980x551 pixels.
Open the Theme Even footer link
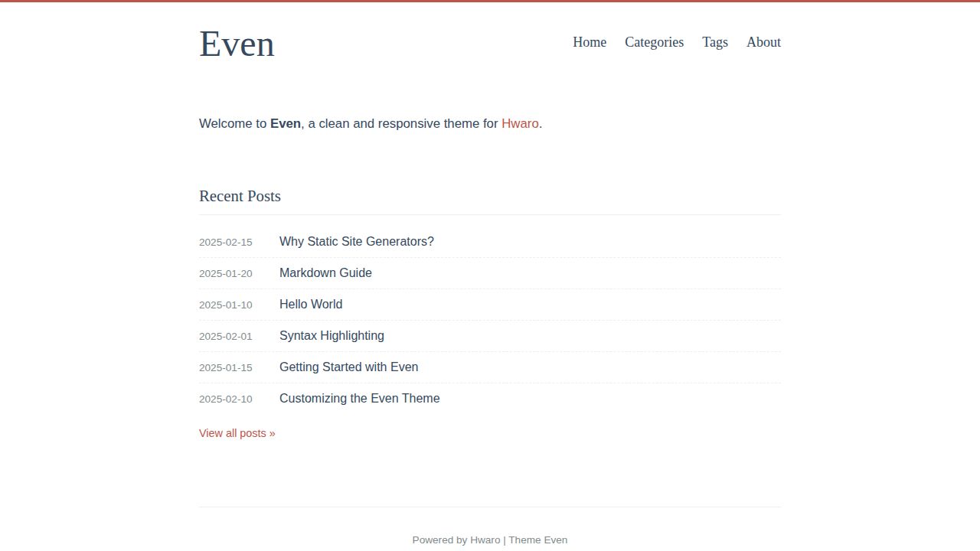point(538,540)
